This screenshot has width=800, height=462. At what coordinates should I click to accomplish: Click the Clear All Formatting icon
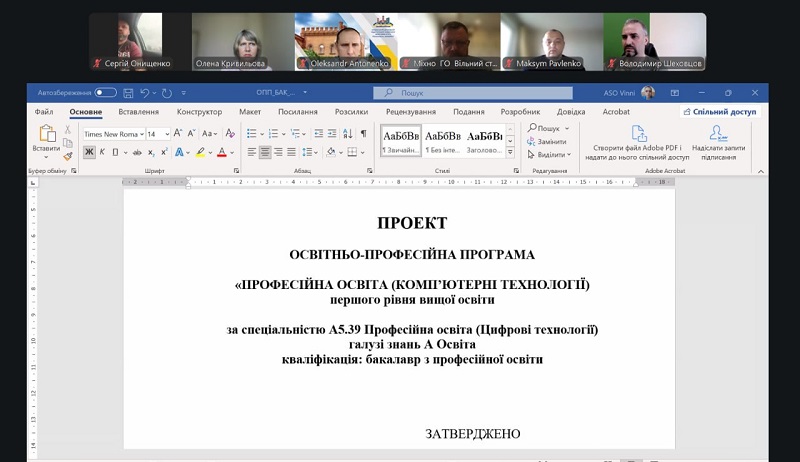[230, 133]
